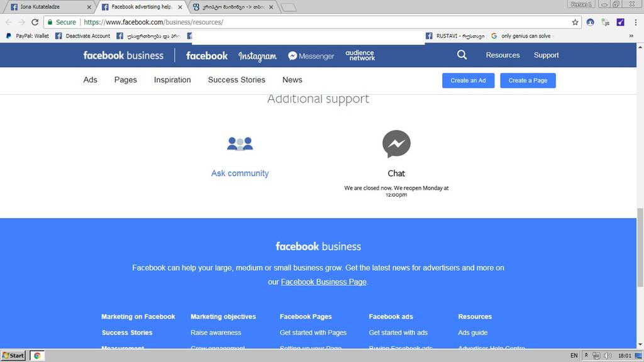
Task: Click the header facebook business logo
Action: coord(123,55)
